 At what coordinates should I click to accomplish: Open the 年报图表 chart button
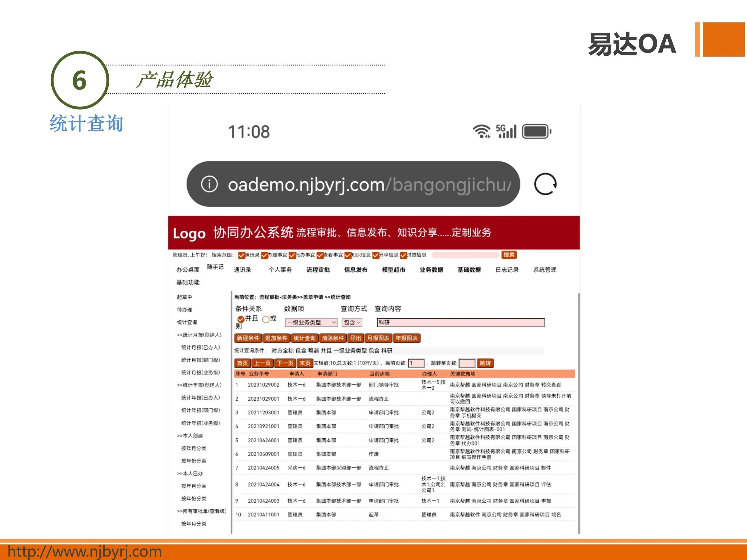pos(406,338)
